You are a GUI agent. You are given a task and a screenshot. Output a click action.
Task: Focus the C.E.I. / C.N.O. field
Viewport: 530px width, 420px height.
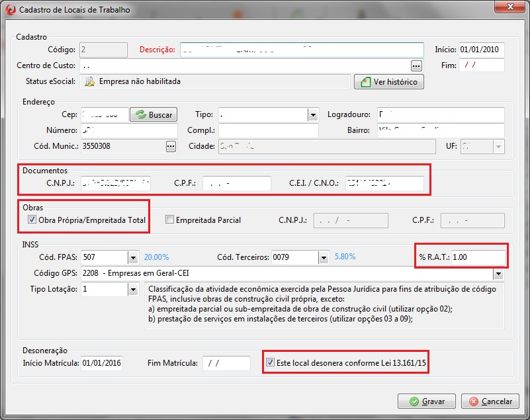[384, 183]
